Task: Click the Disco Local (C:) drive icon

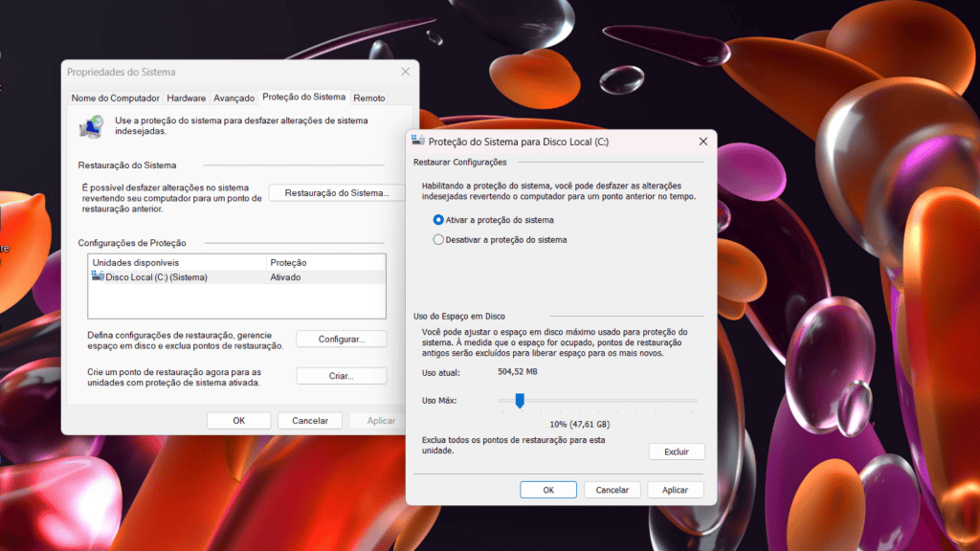Action: [98, 276]
